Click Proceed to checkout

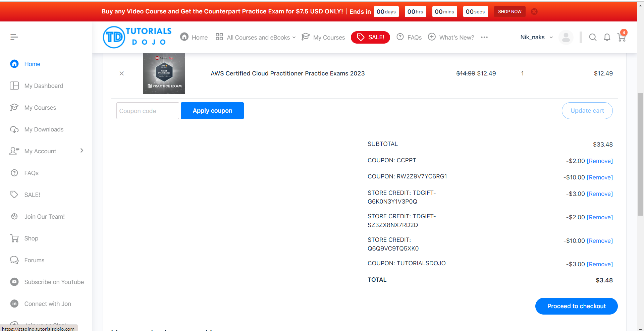[576, 306]
